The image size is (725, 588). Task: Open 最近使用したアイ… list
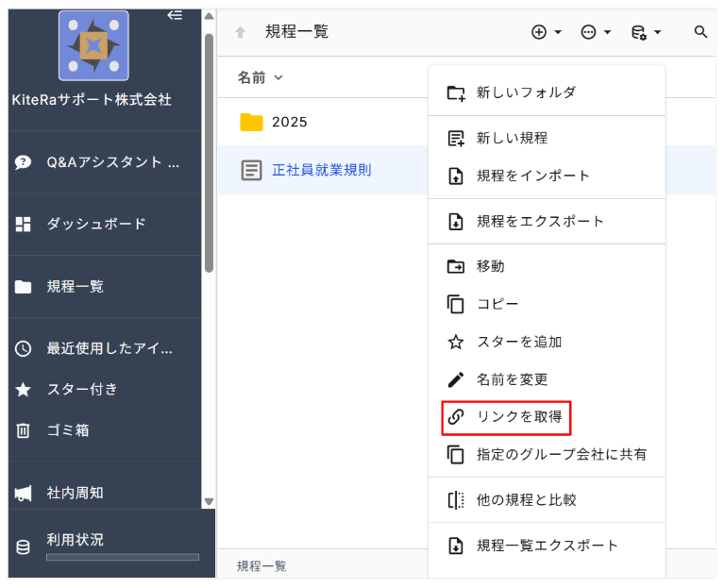tap(110, 348)
